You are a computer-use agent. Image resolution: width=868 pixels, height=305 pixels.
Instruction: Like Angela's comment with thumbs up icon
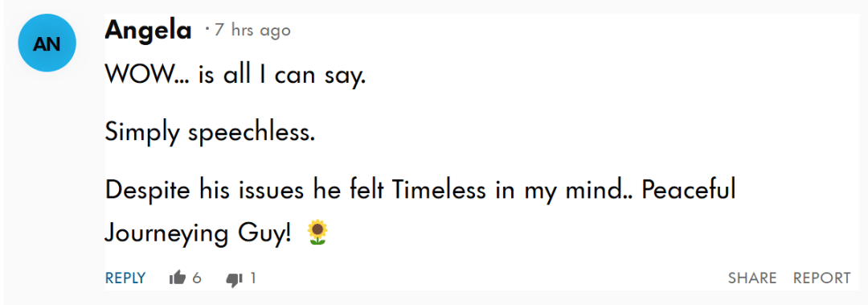tap(177, 278)
